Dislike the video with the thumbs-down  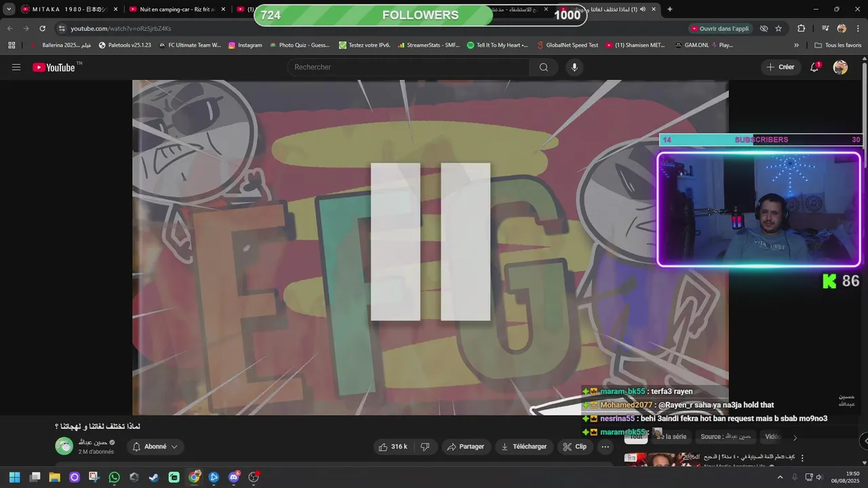click(x=425, y=447)
